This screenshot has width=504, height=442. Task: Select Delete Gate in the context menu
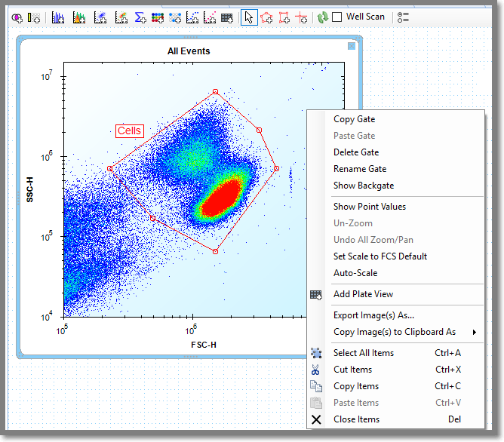[x=355, y=152]
